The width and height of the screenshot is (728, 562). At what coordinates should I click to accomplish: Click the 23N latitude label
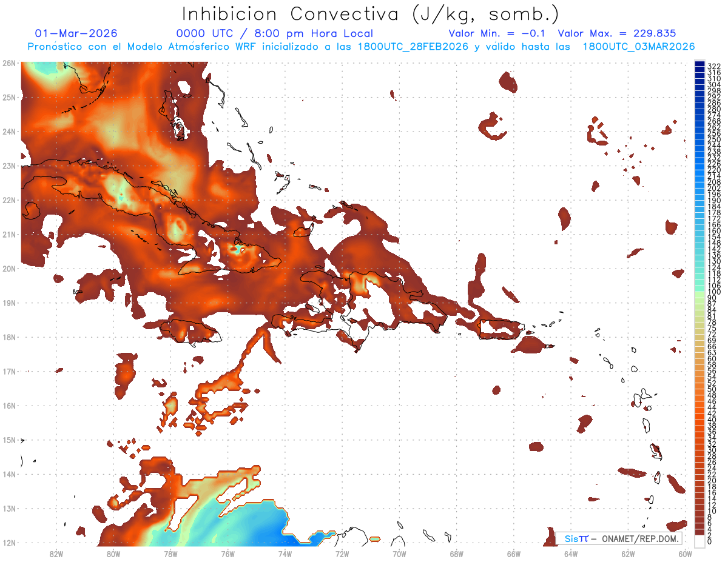(8, 166)
